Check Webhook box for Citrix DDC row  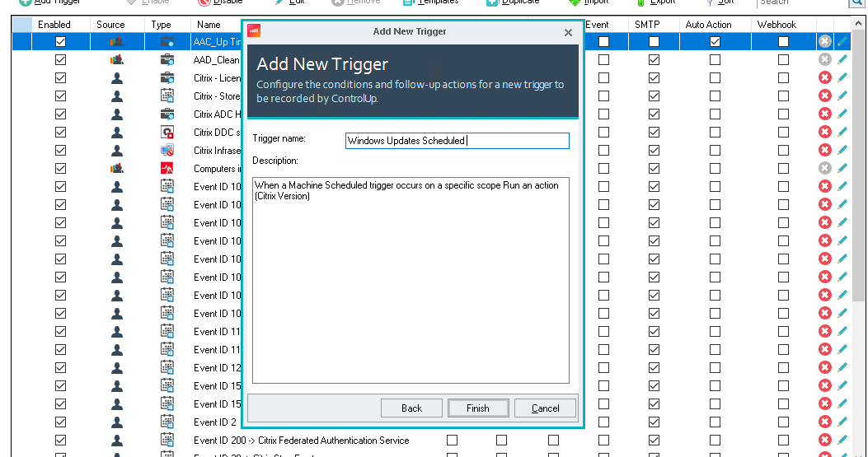click(x=783, y=133)
